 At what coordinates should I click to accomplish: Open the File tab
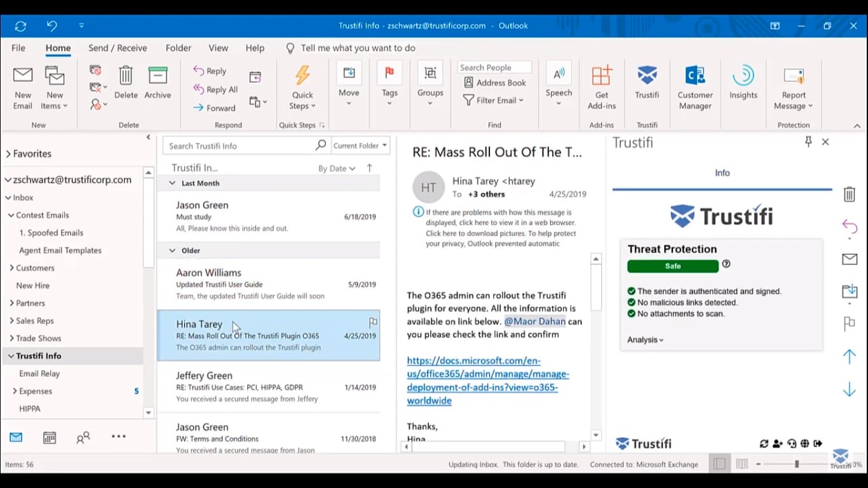pyautogui.click(x=18, y=48)
